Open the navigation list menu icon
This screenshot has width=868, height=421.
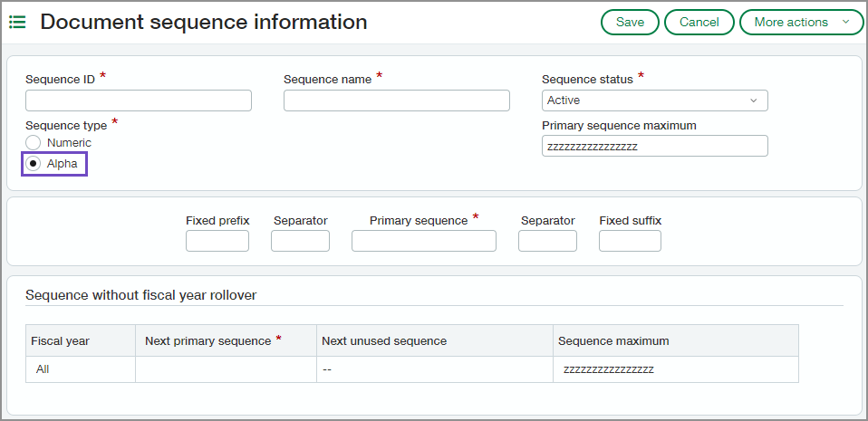(x=17, y=23)
